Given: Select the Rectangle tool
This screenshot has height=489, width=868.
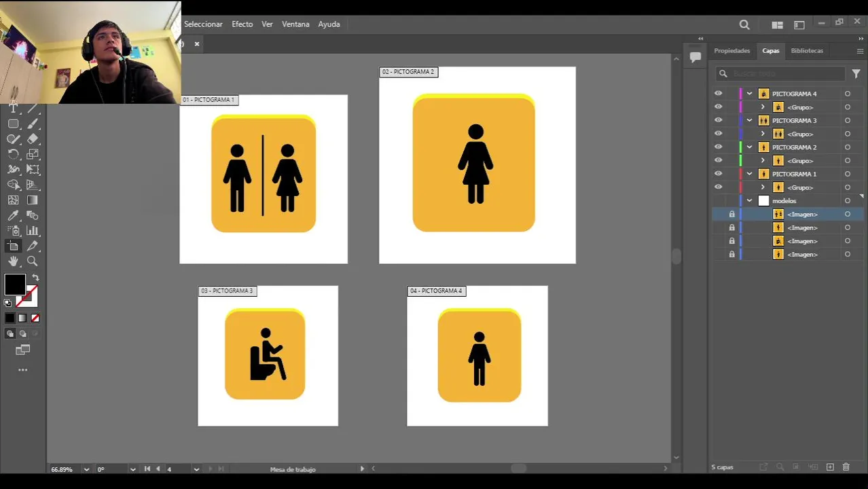Looking at the screenshot, I should coord(13,124).
